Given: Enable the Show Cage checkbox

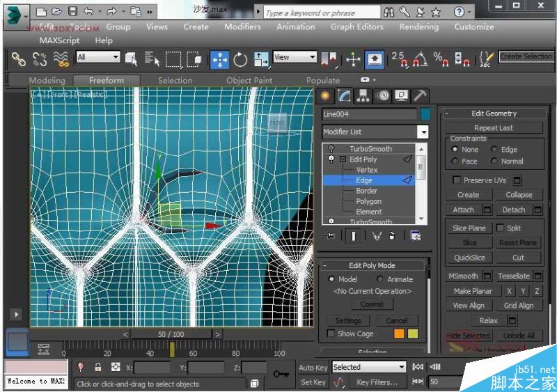Looking at the screenshot, I should coord(330,334).
